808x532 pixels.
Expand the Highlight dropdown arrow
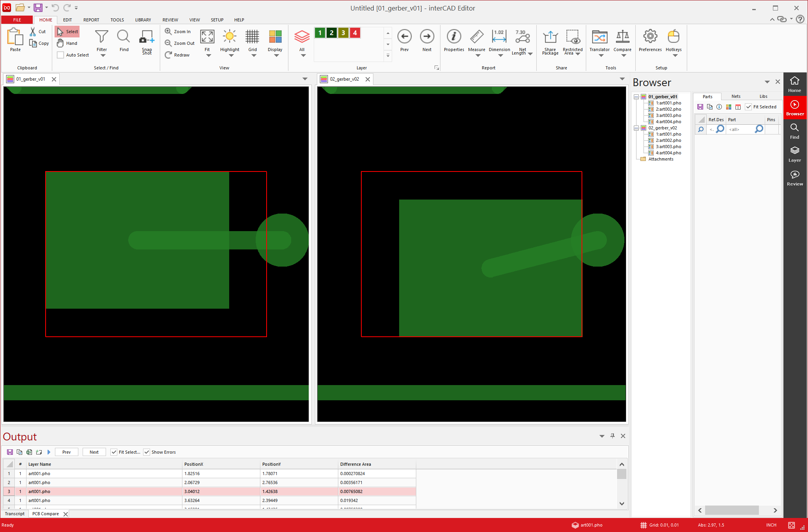pos(231,56)
